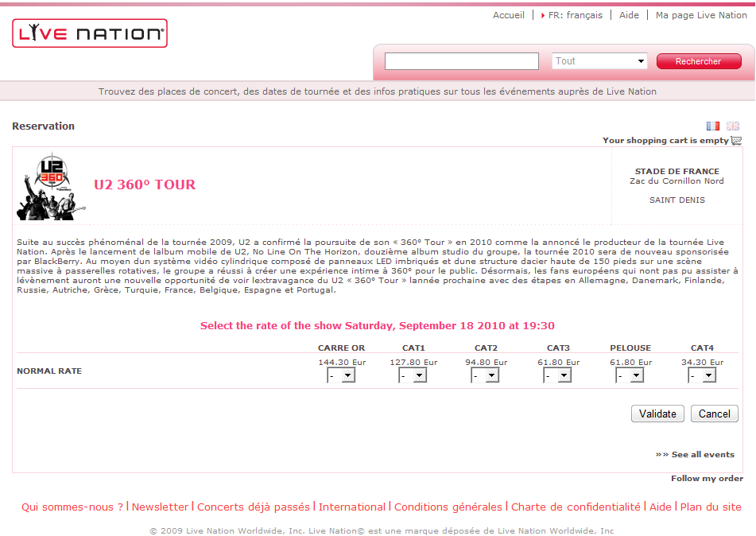Focus the search text field

(461, 61)
